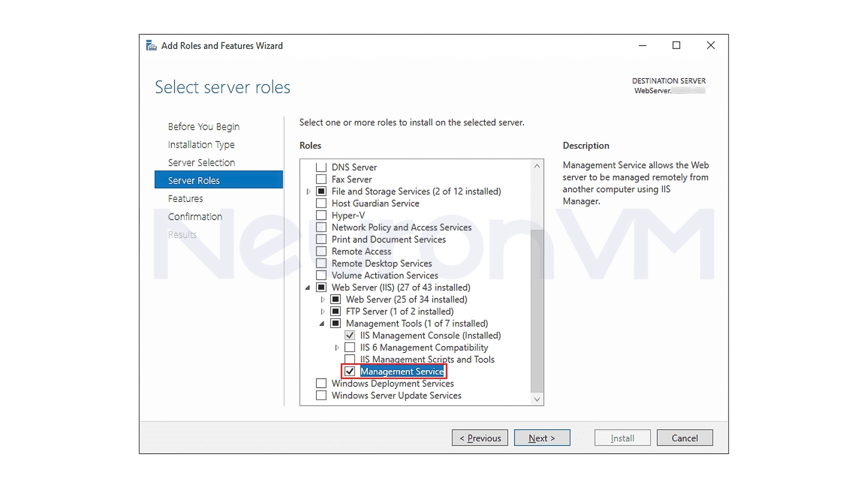The width and height of the screenshot is (868, 488).
Task: Collapse the Web Server (IIS) node
Action: click(308, 287)
